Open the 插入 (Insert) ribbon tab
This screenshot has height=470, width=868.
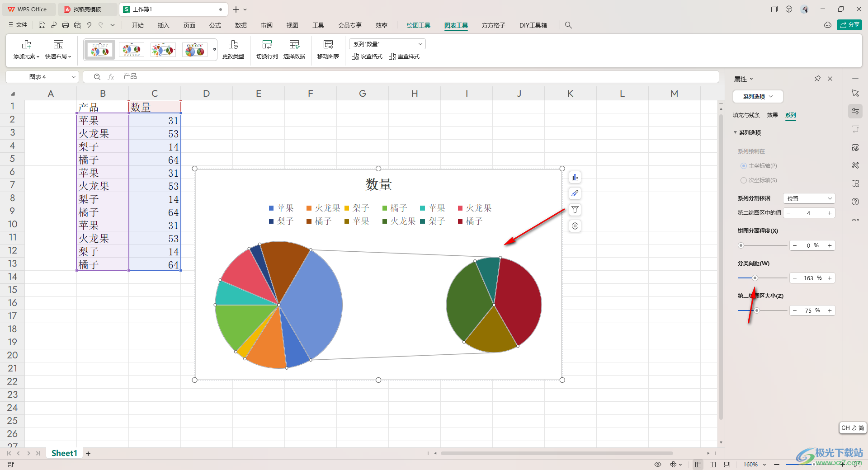coord(163,25)
